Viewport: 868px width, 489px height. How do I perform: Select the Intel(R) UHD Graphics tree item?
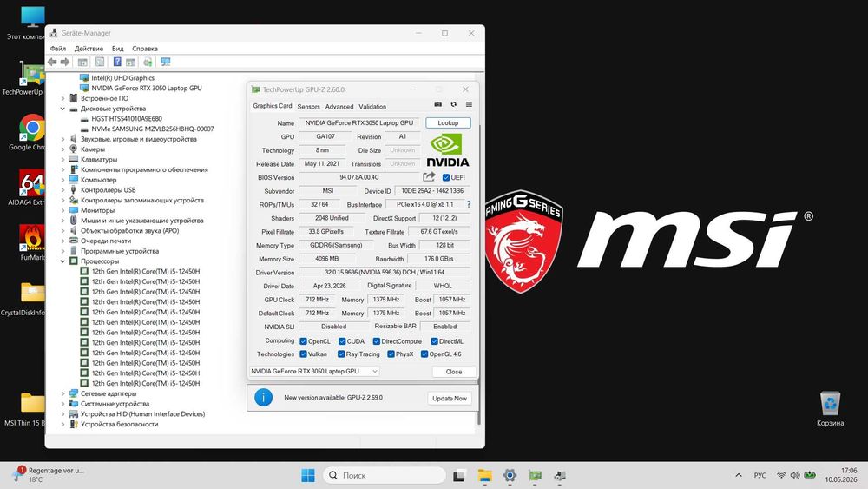pyautogui.click(x=122, y=78)
